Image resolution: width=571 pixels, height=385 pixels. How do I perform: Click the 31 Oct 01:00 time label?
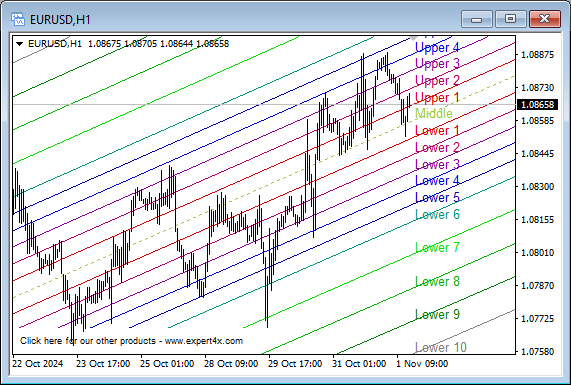click(x=359, y=364)
